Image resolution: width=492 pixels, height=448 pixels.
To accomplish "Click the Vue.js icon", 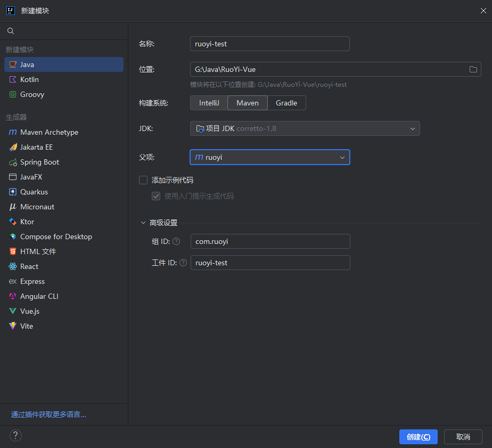I will click(x=13, y=311).
